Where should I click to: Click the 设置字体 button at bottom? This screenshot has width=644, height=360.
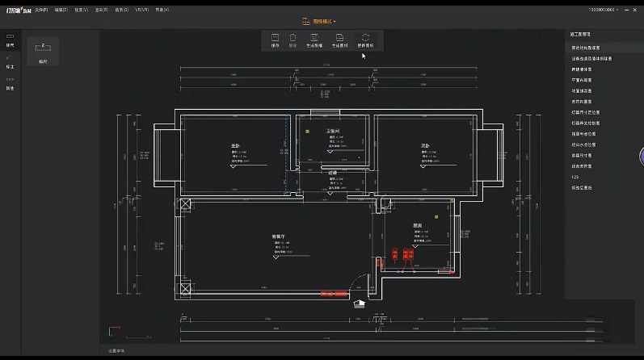[116, 351]
